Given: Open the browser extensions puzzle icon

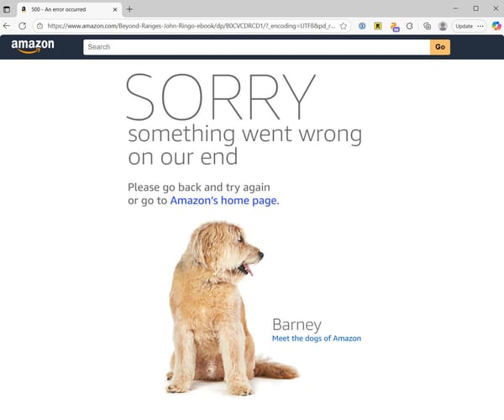Looking at the screenshot, I should (410, 26).
